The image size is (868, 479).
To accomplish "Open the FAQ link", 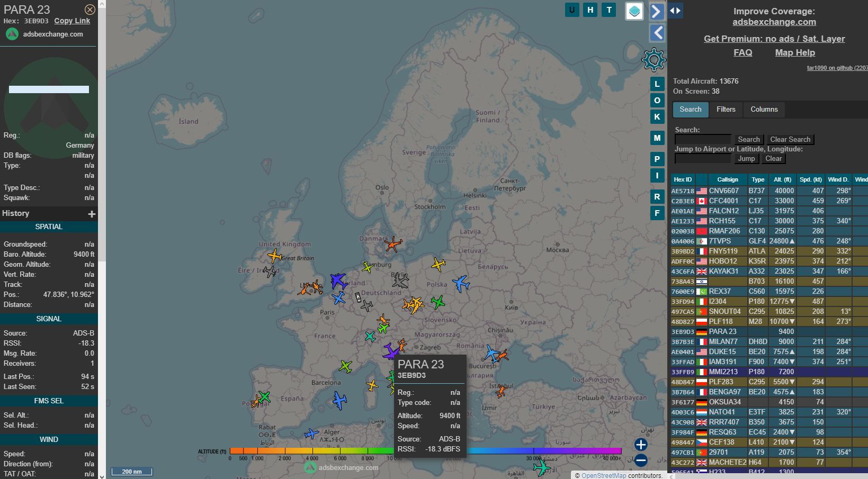I will point(742,52).
